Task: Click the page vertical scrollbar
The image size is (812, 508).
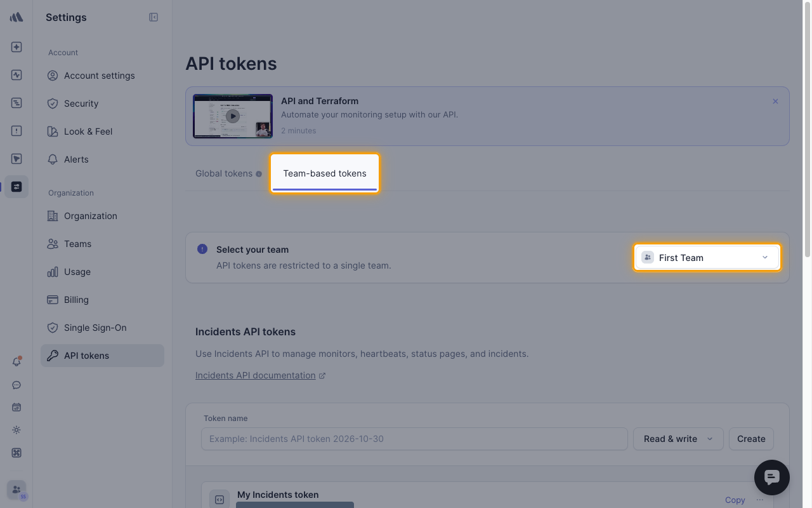Action: [x=808, y=130]
